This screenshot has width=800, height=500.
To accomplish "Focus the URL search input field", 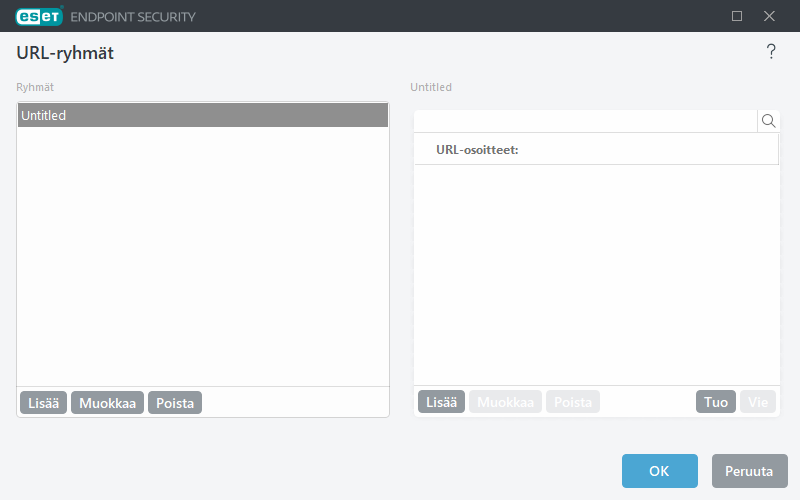I will [x=586, y=121].
